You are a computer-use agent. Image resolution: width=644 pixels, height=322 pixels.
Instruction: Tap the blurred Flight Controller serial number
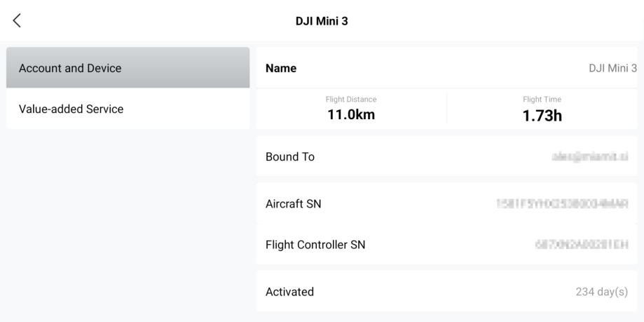pyautogui.click(x=580, y=245)
